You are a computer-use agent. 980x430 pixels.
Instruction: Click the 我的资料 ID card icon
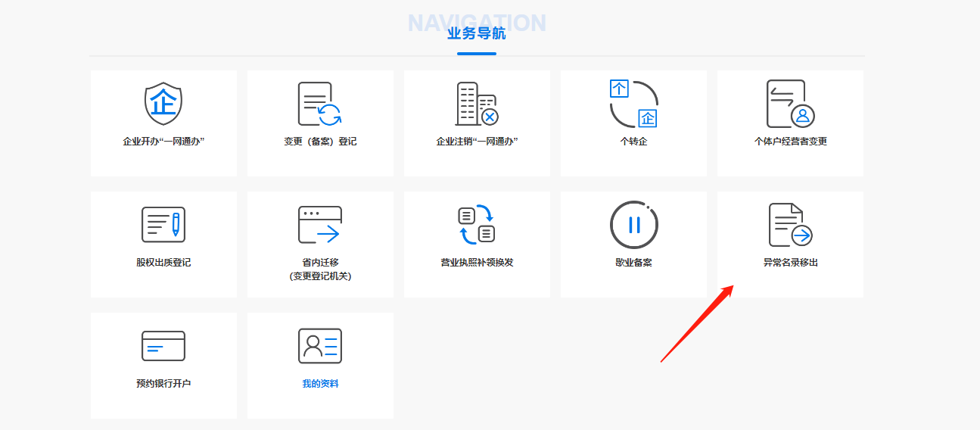pyautogui.click(x=319, y=346)
